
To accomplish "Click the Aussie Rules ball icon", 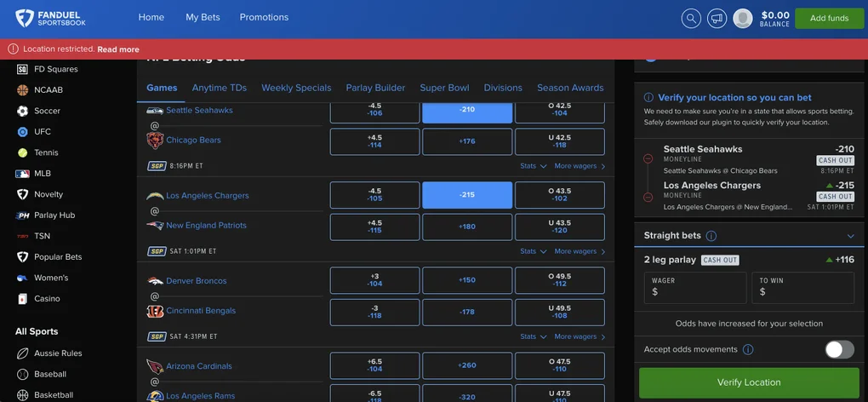I will [x=22, y=353].
